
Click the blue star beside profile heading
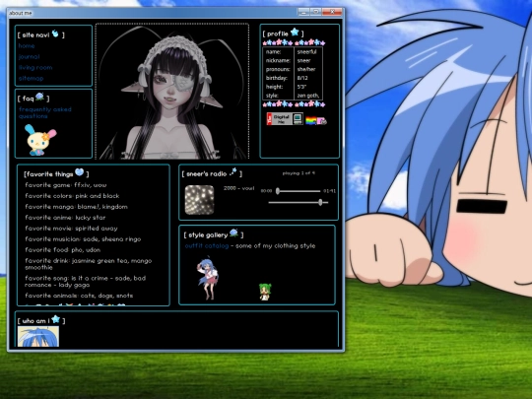click(x=295, y=33)
